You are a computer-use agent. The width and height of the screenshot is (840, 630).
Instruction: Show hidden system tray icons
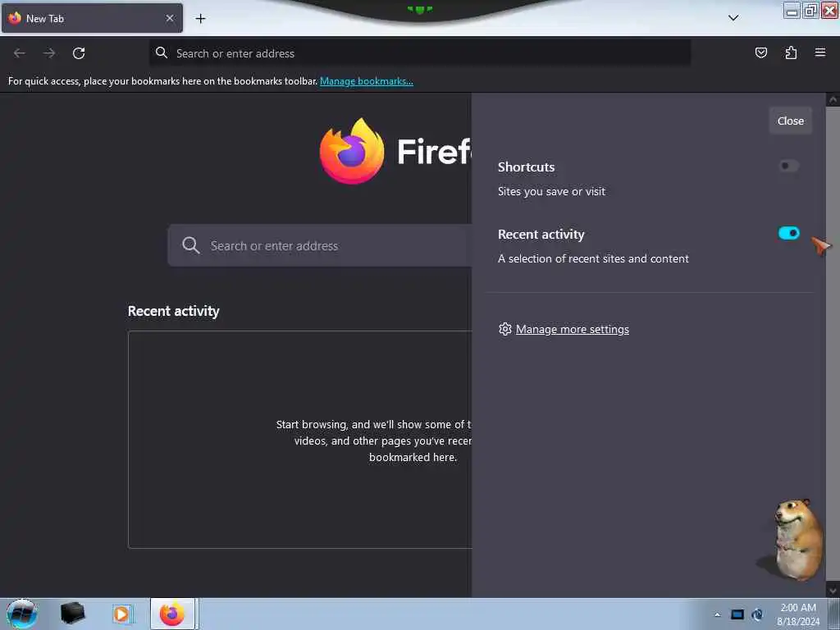click(717, 614)
